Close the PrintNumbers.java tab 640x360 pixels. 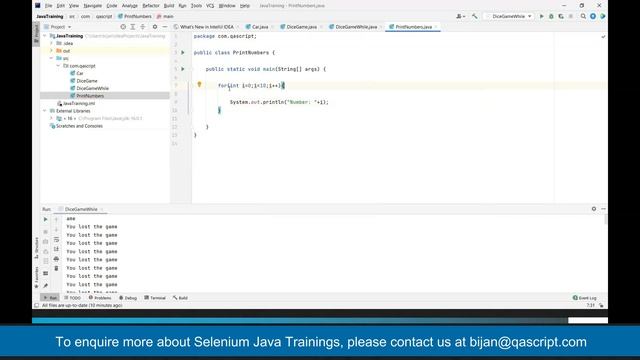click(x=436, y=27)
